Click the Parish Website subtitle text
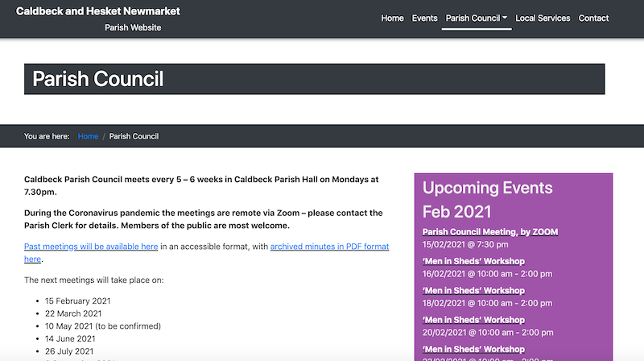Image resolution: width=644 pixels, height=361 pixels. tap(133, 27)
